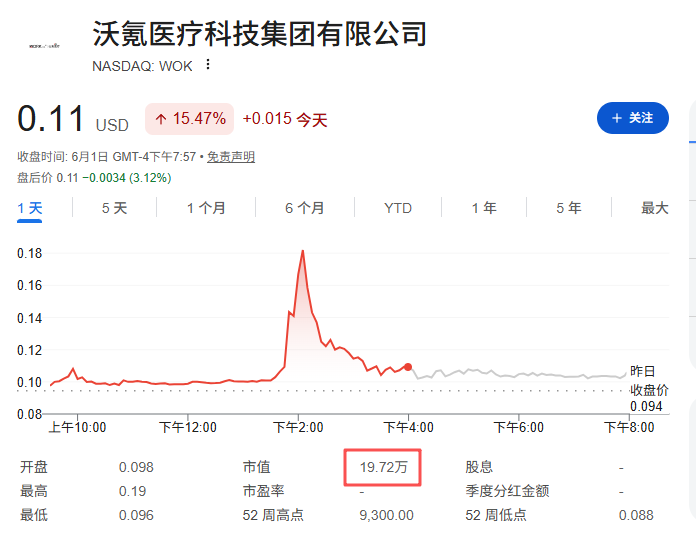Image resolution: width=696 pixels, height=542 pixels.
Task: Click the +0.015 今天 change text
Action: pos(285,119)
